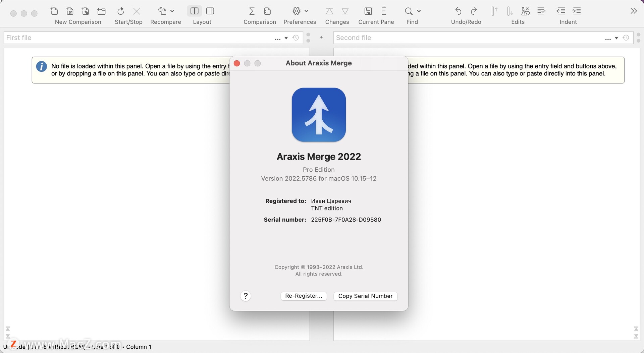The image size is (644, 353).
Task: Click the serial number 225F0B-7F0A28-D09580
Action: 346,220
